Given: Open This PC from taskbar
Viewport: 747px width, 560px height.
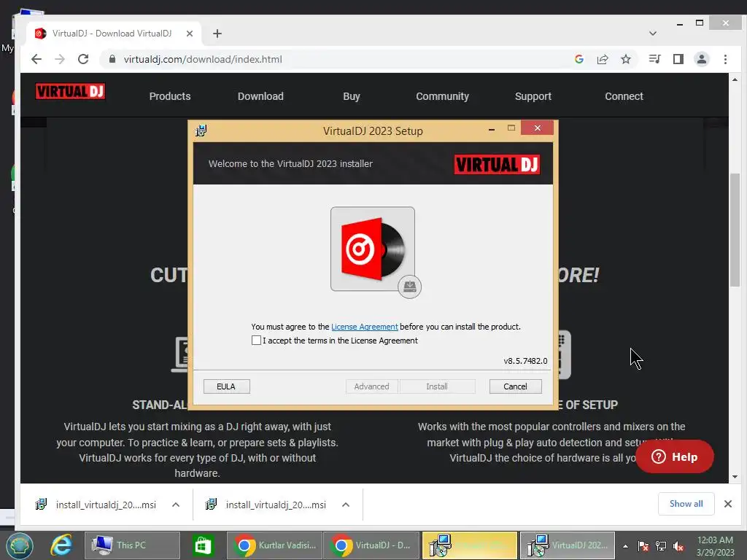Looking at the screenshot, I should 132,545.
